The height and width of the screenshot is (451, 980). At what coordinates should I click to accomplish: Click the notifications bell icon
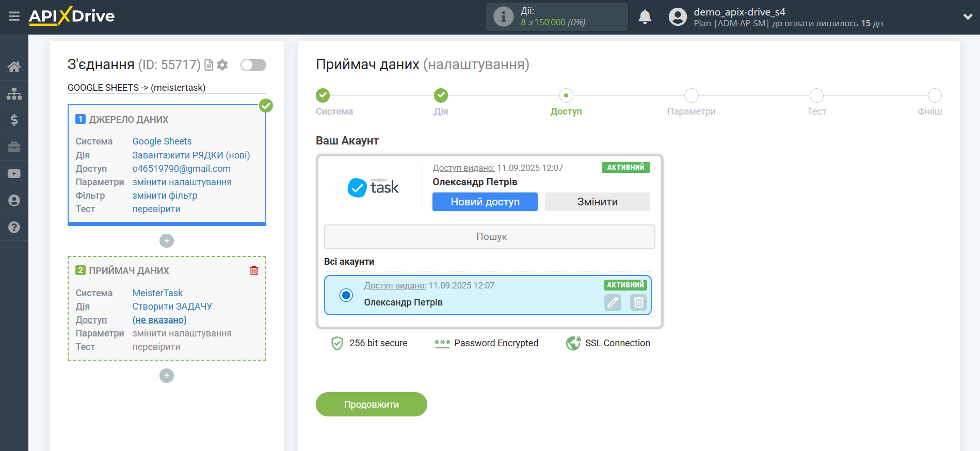[645, 17]
